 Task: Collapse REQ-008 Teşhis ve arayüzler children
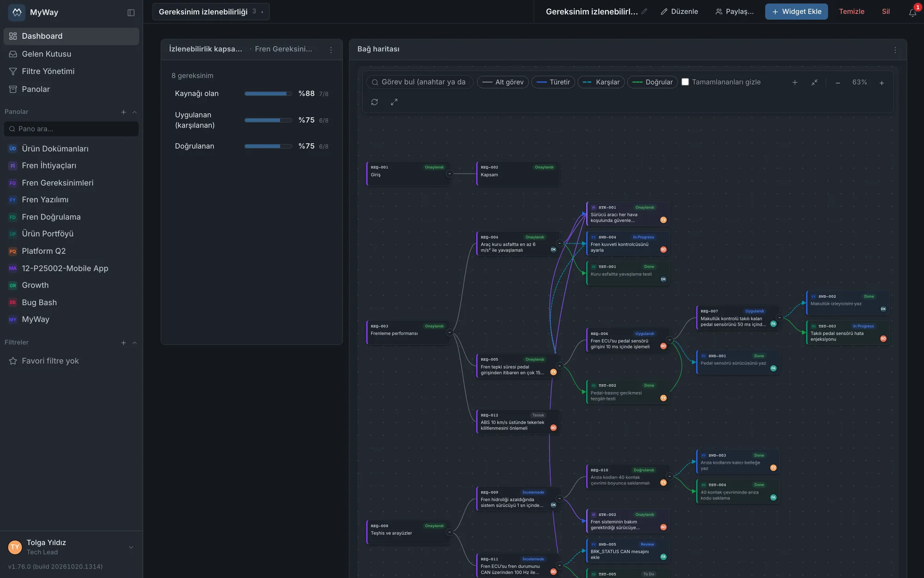point(449,532)
